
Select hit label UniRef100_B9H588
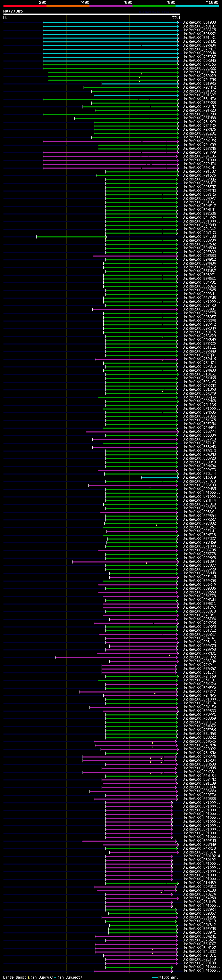tap(199, 764)
